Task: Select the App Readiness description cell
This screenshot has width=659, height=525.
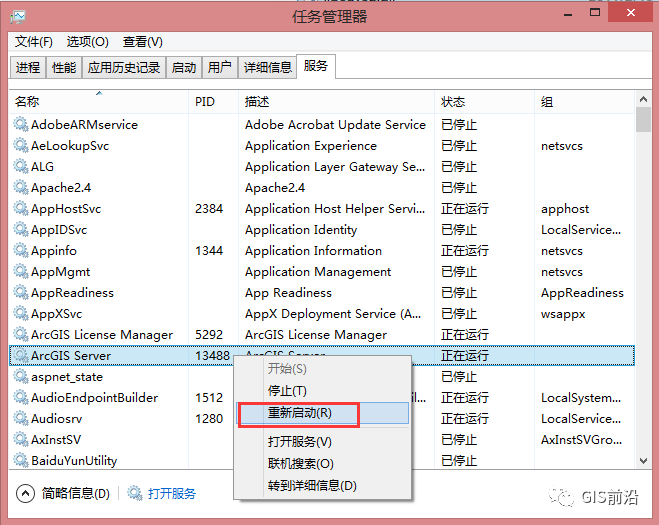Action: 288,293
